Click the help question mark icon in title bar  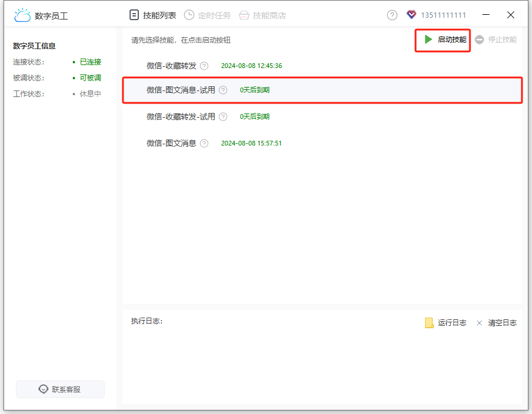[392, 15]
